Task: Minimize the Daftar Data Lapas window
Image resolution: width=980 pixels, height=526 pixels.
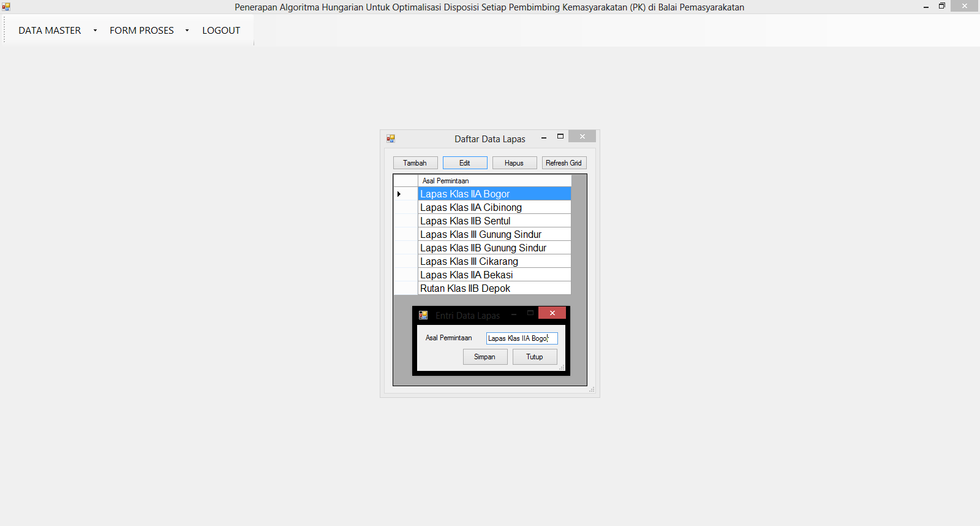Action: coord(543,138)
